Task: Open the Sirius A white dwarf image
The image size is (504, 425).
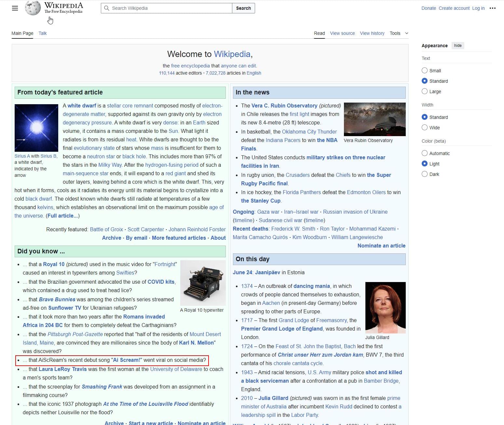Action: click(x=36, y=128)
